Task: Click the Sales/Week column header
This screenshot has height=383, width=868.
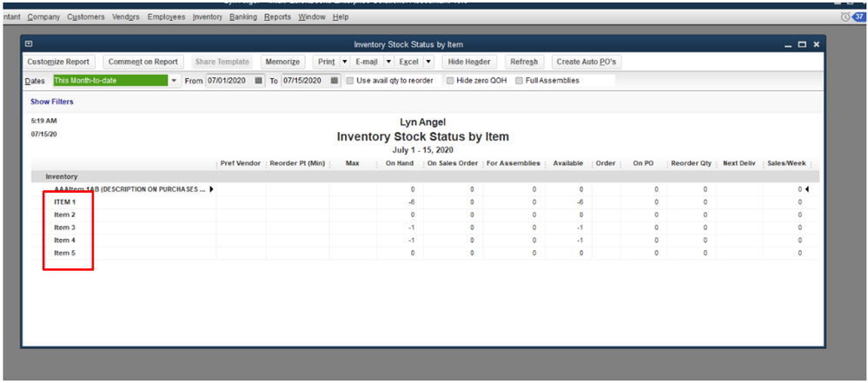Action: click(786, 164)
